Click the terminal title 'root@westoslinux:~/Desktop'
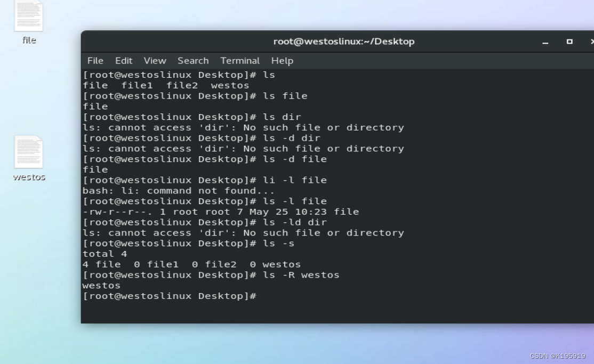The image size is (594, 364). click(344, 41)
